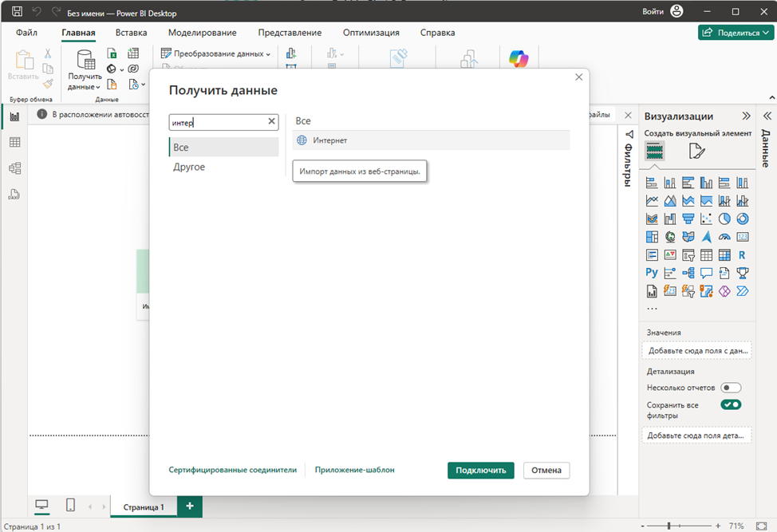The width and height of the screenshot is (777, 532).
Task: Select the Clustered bar chart visual
Action: tap(688, 183)
